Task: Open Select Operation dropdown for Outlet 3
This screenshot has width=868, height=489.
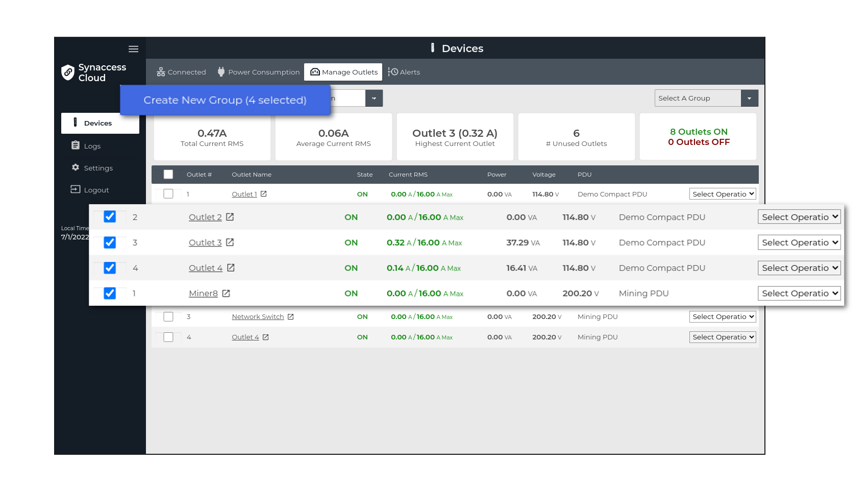Action: pyautogui.click(x=799, y=242)
